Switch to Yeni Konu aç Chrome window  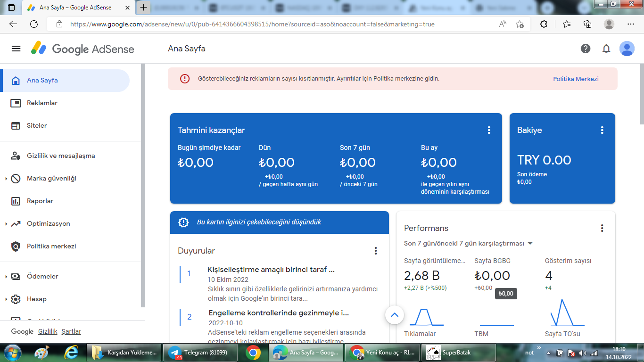click(x=382, y=353)
